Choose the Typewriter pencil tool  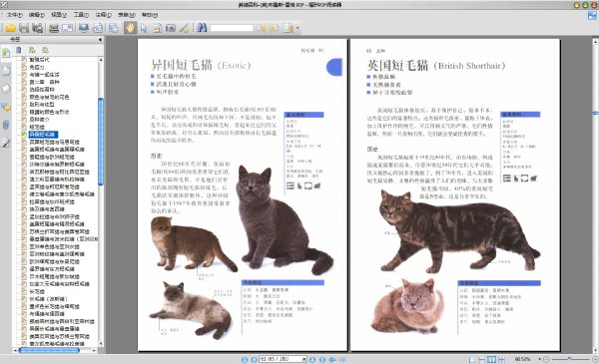tap(184, 28)
